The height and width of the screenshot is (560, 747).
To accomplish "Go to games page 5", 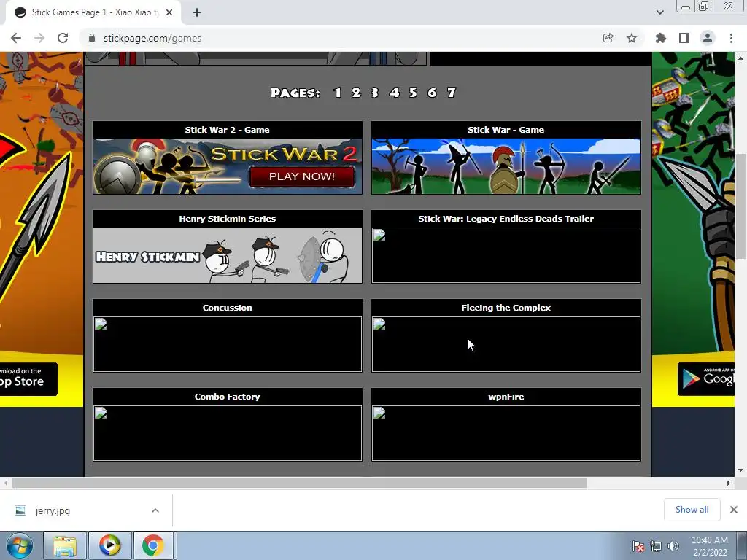I will coord(413,93).
